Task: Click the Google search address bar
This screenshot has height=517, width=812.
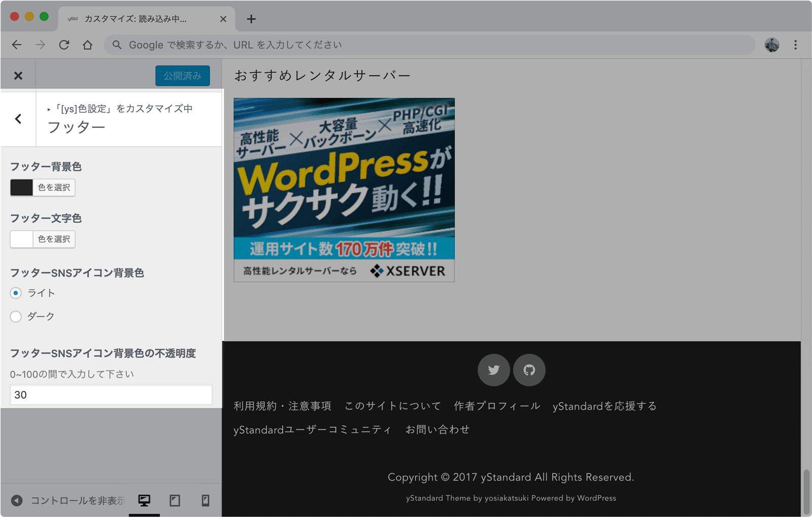Action: click(429, 45)
